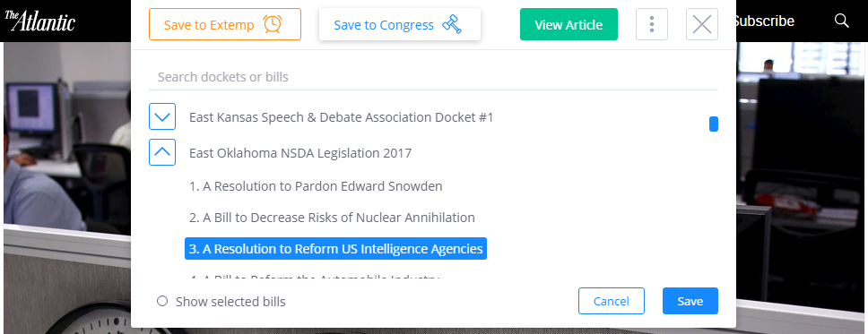Select East Kansas Speech & Debate Association Docket #1
This screenshot has width=868, height=334.
(341, 117)
